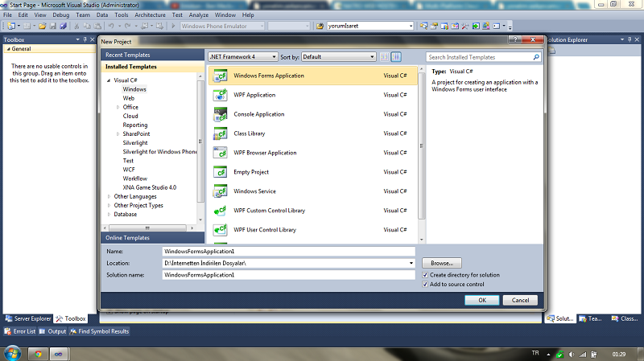This screenshot has width=644, height=361.
Task: Click the Save All toolbar icon
Action: [64, 26]
